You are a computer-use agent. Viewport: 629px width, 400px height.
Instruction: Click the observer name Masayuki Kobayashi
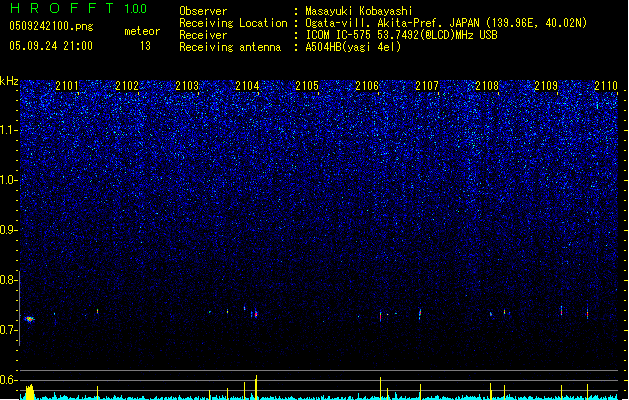click(x=359, y=11)
